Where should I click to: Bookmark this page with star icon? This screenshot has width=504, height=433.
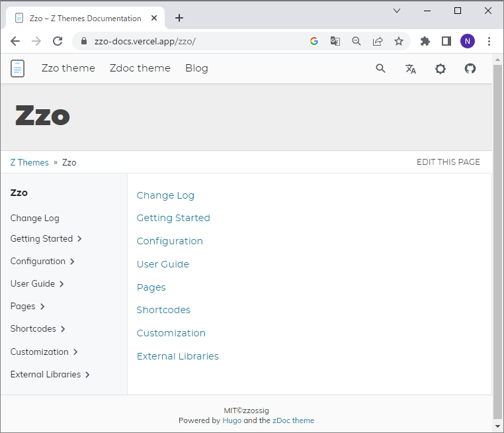click(x=399, y=41)
